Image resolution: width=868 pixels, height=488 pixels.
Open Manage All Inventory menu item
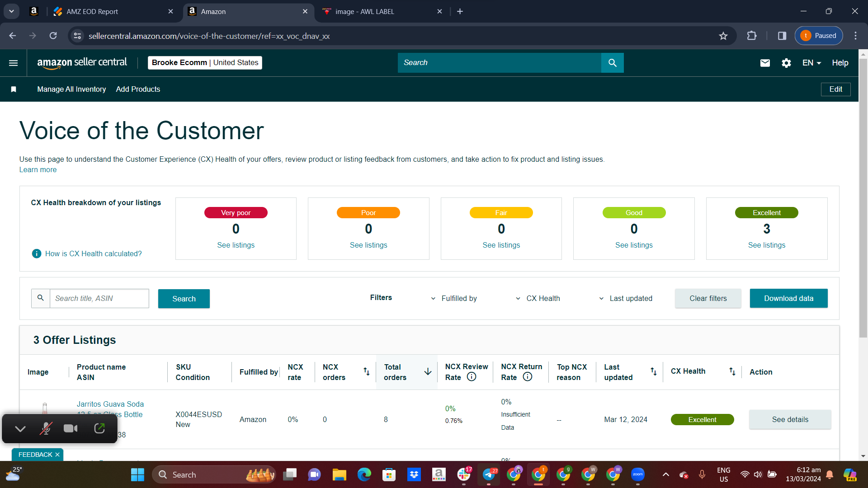click(71, 89)
